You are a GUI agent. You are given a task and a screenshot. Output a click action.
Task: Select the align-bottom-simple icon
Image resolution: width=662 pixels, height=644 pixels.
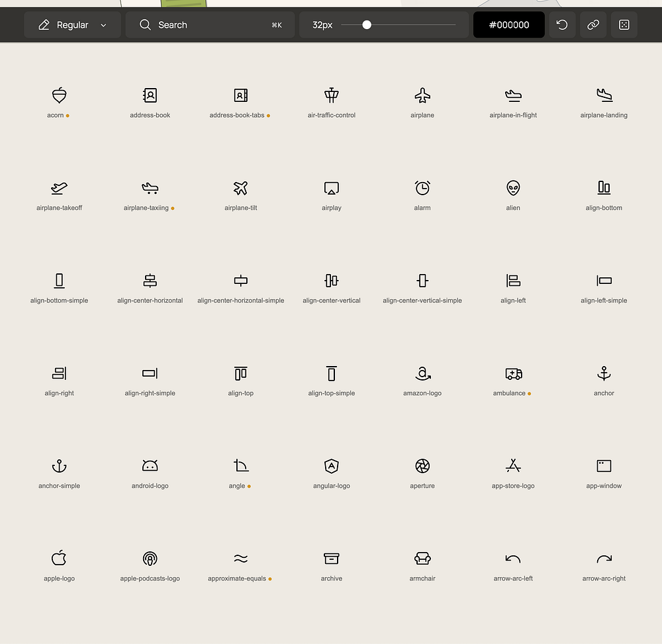[x=59, y=281]
